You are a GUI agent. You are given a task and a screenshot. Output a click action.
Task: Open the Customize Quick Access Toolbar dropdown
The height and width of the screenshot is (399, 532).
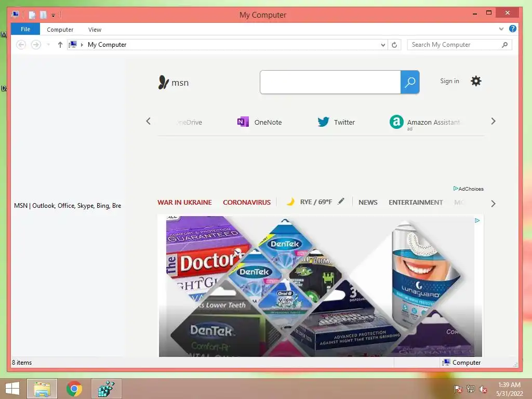click(54, 15)
